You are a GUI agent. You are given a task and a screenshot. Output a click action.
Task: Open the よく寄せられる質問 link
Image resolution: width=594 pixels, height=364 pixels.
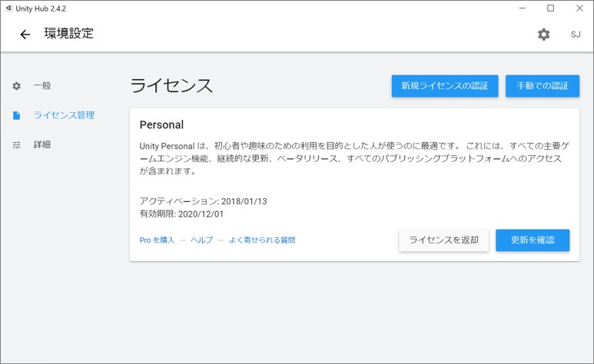click(262, 240)
